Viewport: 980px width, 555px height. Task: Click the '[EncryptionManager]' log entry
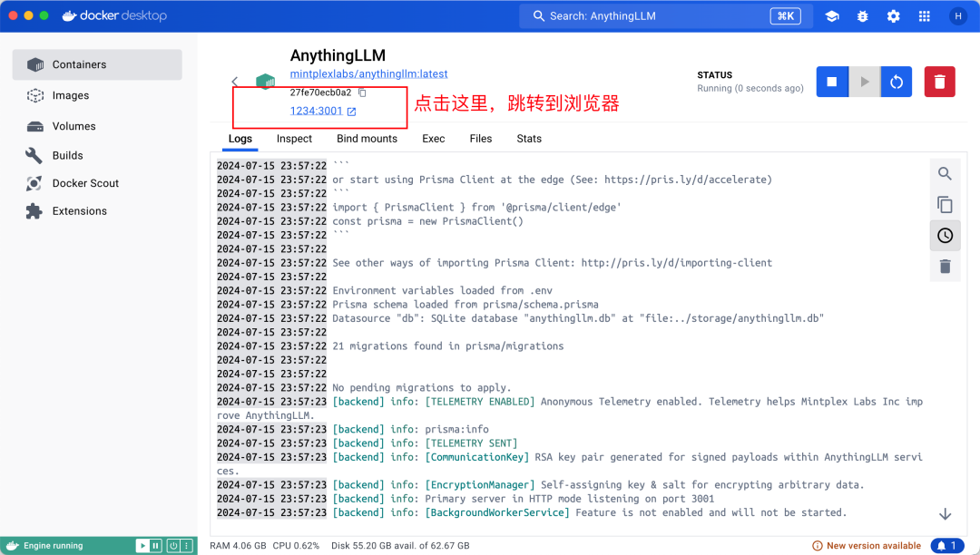480,485
